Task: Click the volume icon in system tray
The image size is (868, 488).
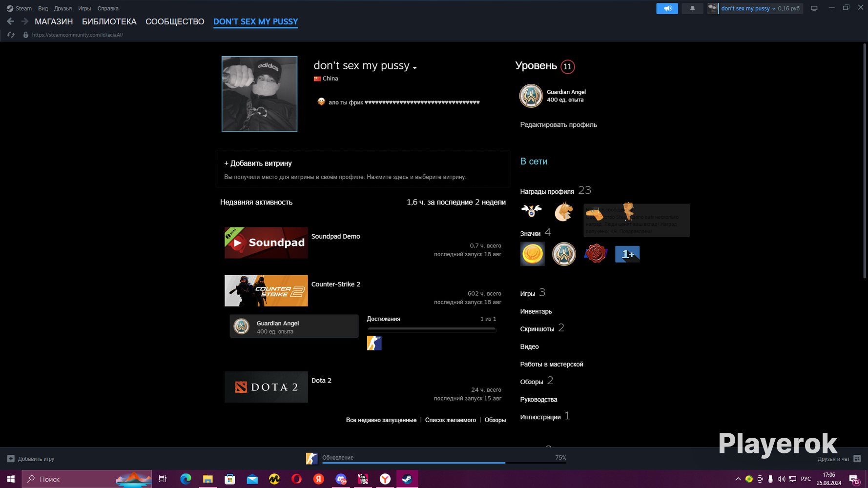Action: (781, 479)
